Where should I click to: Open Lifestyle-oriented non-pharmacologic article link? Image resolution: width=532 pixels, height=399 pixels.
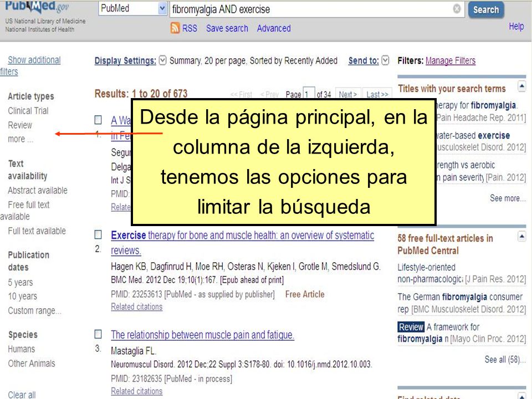[x=430, y=273]
